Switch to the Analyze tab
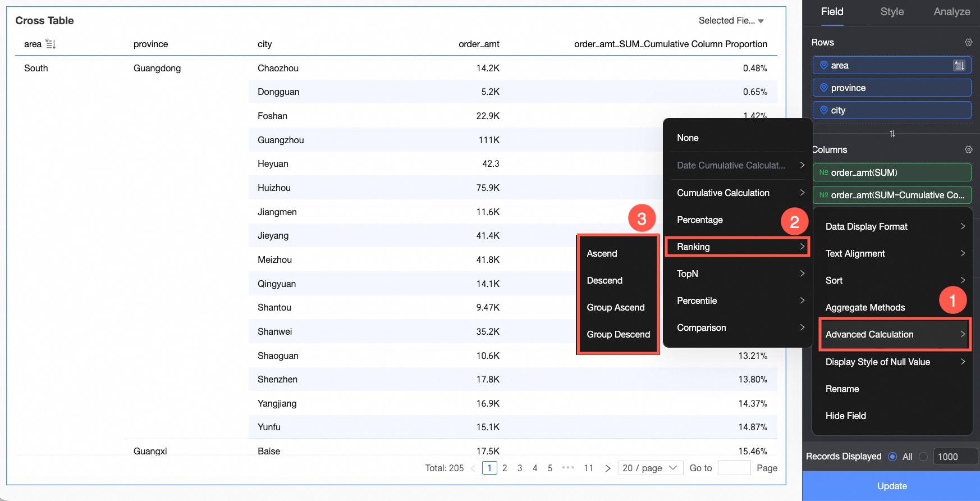The width and height of the screenshot is (980, 501). 951,12
